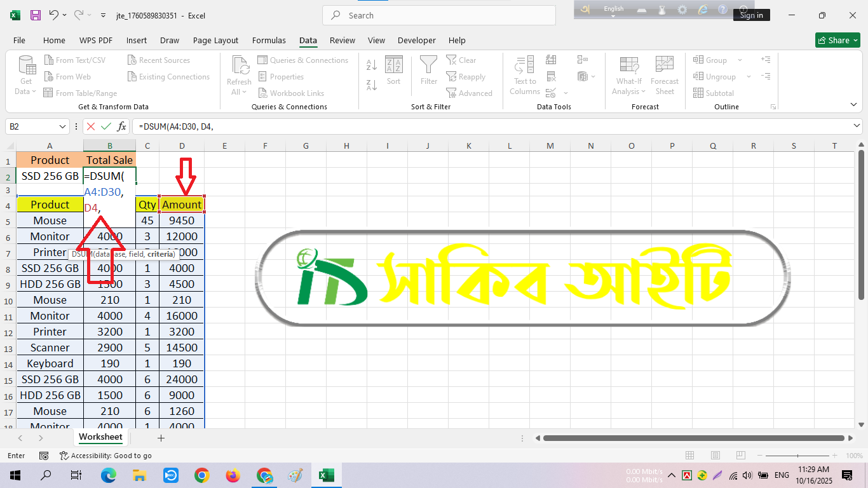Add a new sheet with plus icon
This screenshot has height=488, width=868.
161,438
